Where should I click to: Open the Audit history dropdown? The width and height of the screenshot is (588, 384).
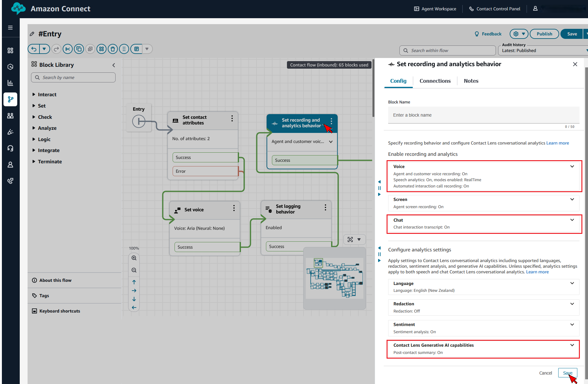544,50
